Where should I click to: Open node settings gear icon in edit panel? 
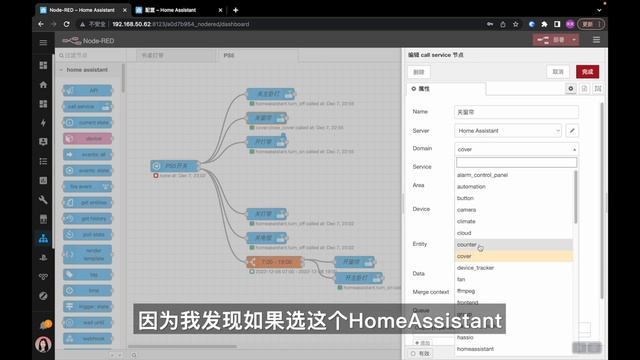[571, 89]
